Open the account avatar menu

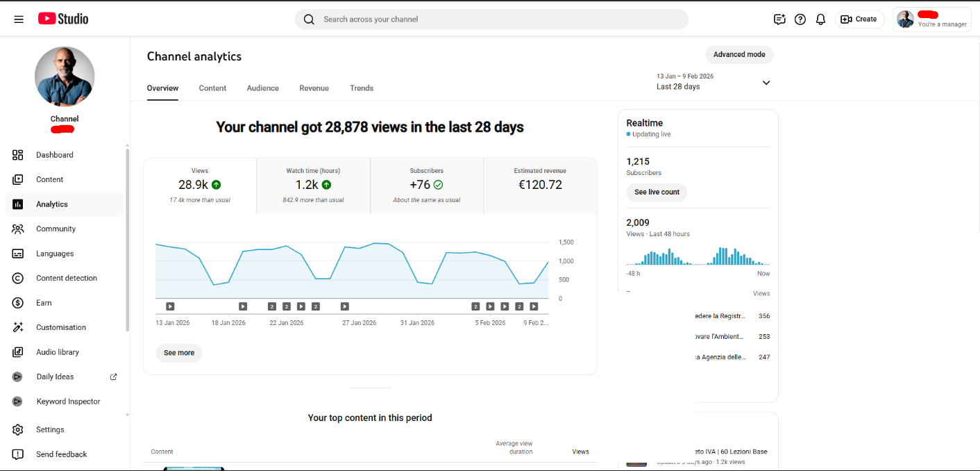(905, 19)
